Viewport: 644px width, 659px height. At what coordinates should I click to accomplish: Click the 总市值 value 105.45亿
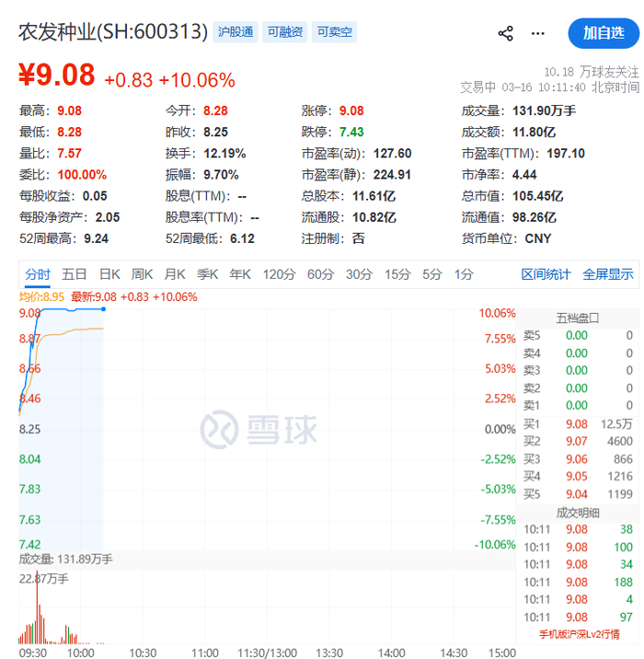[537, 196]
